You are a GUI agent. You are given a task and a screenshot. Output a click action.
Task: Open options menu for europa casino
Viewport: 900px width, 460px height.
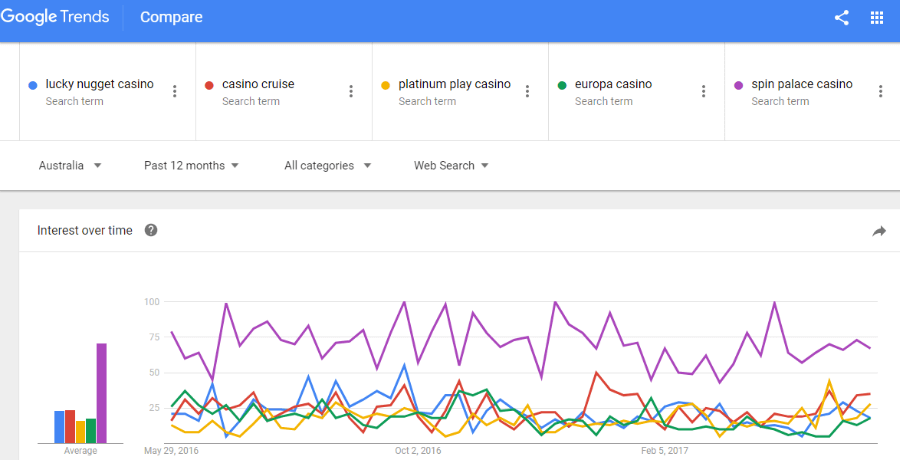pyautogui.click(x=703, y=91)
